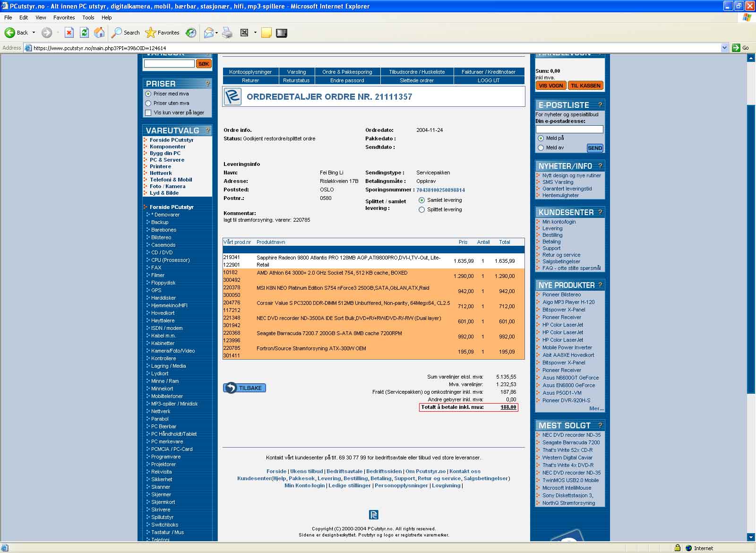The image size is (756, 553).
Task: Click the LOGG UT tab
Action: pos(489,80)
